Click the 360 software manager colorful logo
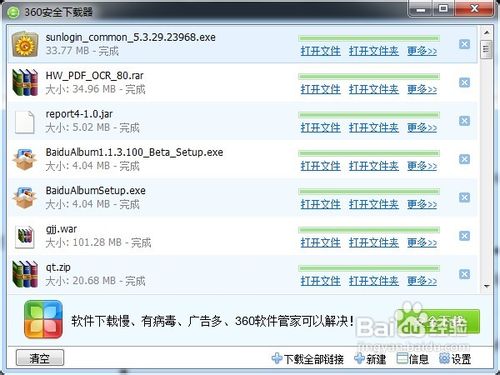 click(43, 319)
